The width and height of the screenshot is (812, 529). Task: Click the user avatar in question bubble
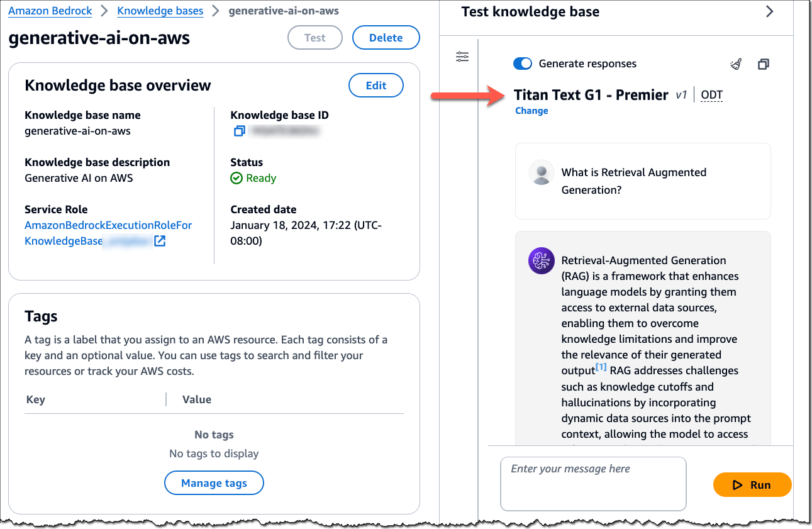542,172
